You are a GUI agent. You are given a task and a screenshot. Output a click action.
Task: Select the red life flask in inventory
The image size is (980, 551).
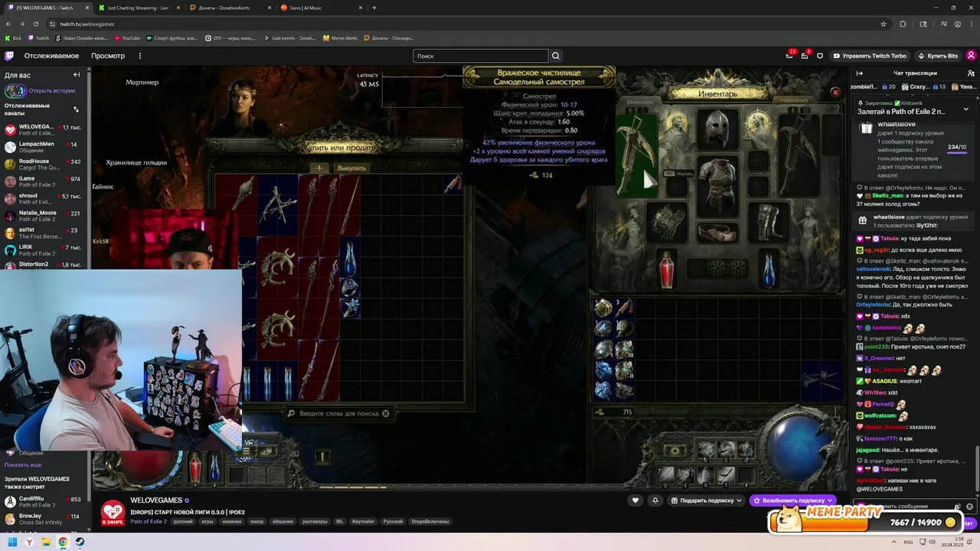coord(667,271)
